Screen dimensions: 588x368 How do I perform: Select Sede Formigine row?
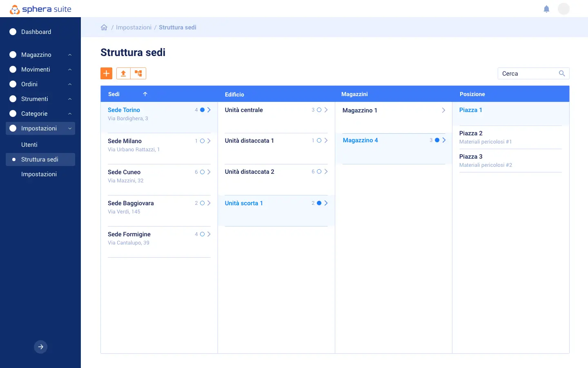159,242
